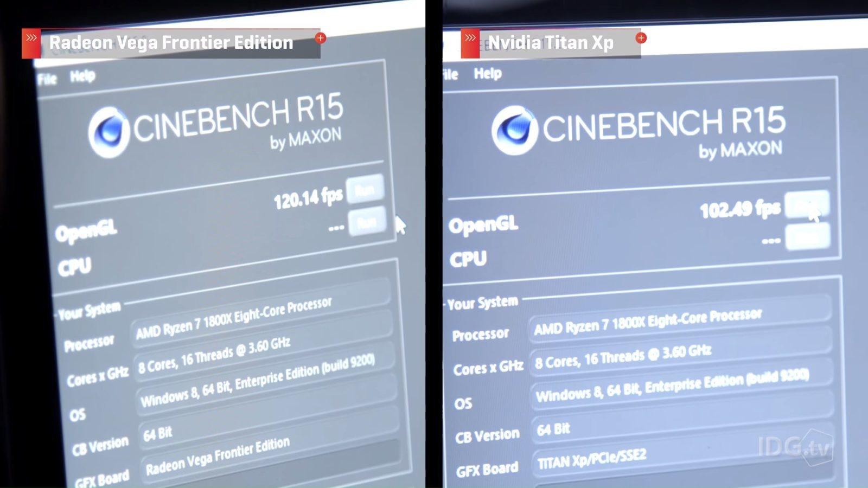Run OpenGL test showing 120.14 fps
This screenshot has width=868, height=488.
pos(365,189)
